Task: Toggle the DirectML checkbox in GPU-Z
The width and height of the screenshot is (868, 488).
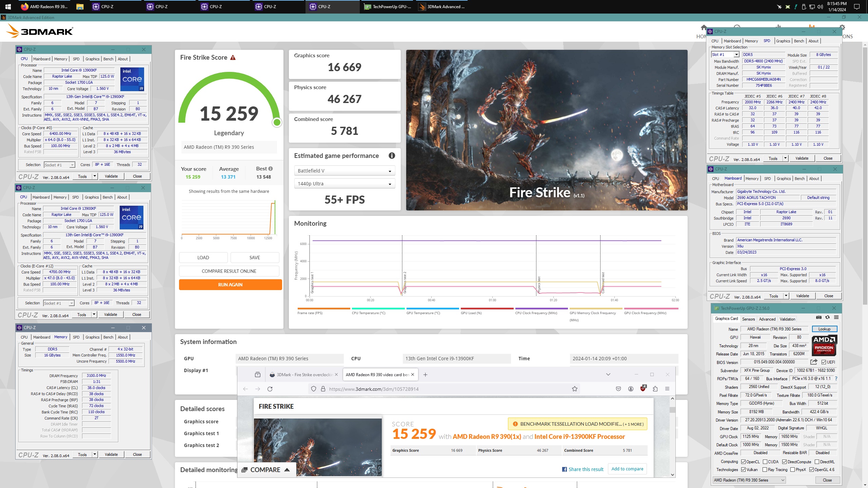Action: [817, 462]
